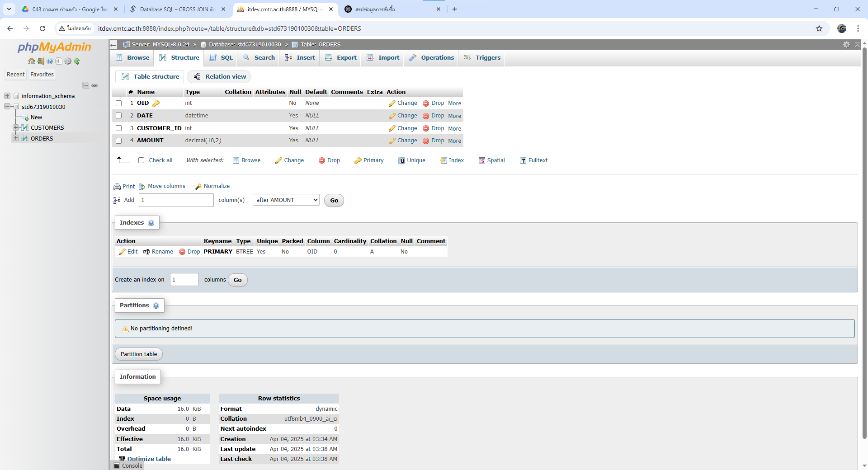Click the Add columns number input field

click(x=176, y=200)
